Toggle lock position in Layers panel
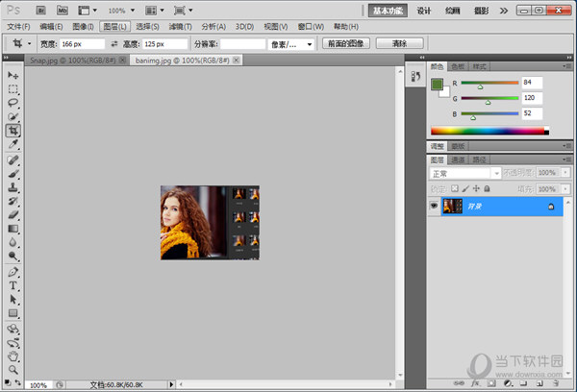 (x=477, y=188)
